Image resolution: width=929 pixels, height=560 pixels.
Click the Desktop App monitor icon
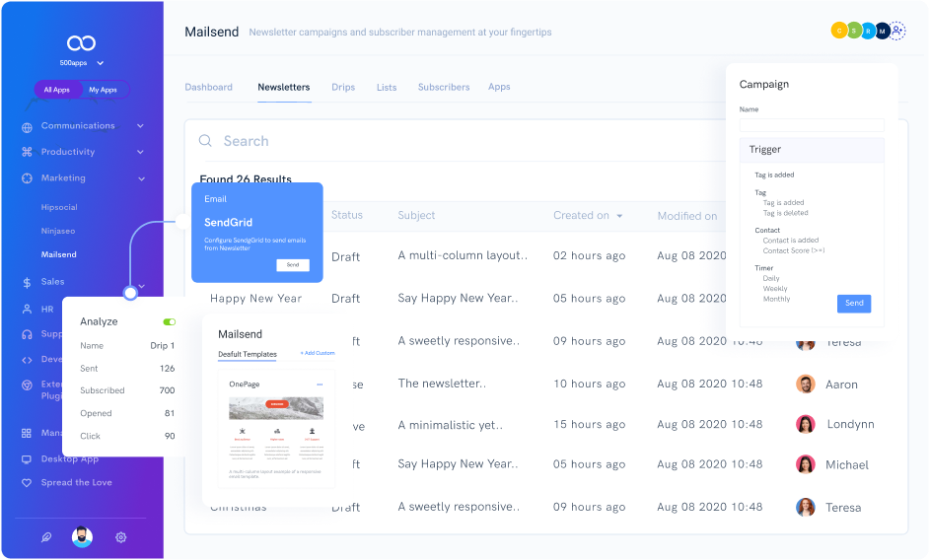coord(27,459)
